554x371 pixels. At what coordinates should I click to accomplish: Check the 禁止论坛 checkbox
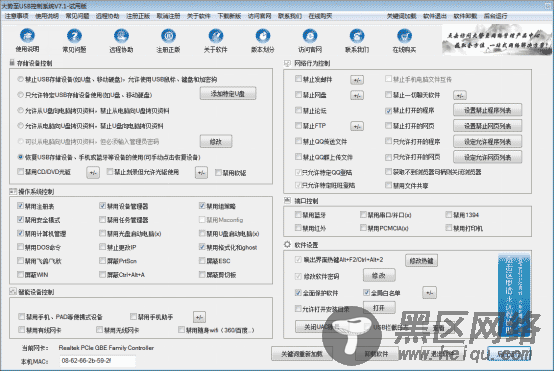pos(299,111)
